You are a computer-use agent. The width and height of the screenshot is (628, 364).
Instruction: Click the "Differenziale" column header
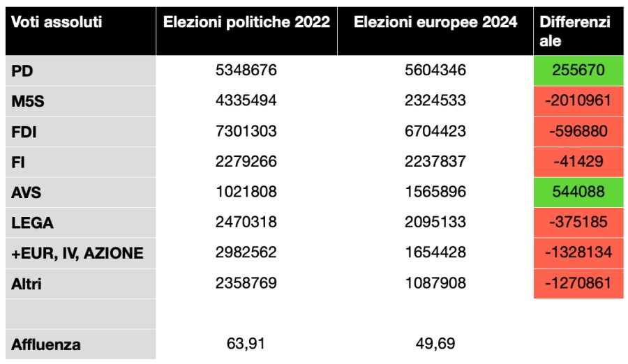[575, 31]
